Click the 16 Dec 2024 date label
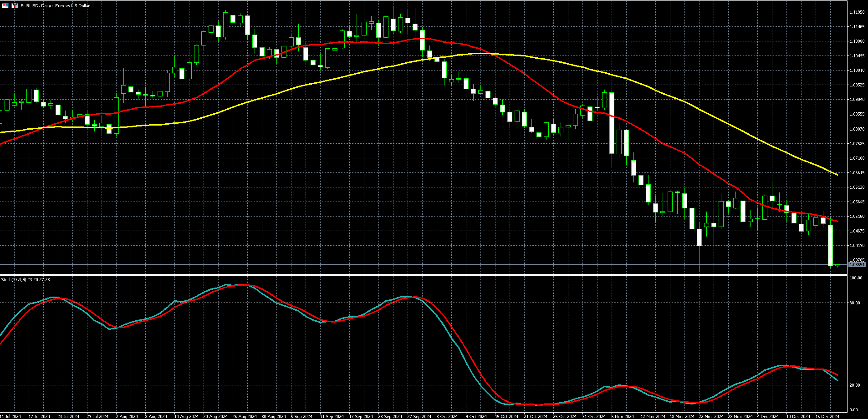Screen dimensions: 868x419 pyautogui.click(x=827, y=416)
